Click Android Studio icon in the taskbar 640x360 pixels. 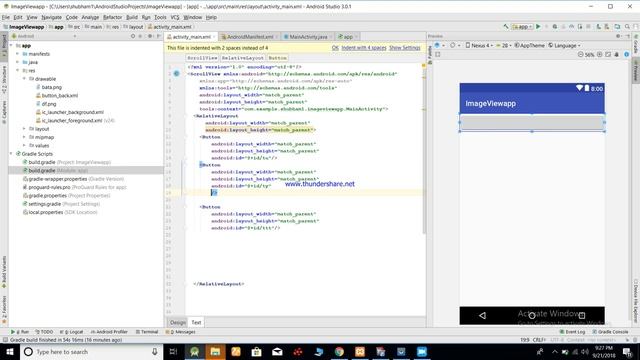point(194,351)
